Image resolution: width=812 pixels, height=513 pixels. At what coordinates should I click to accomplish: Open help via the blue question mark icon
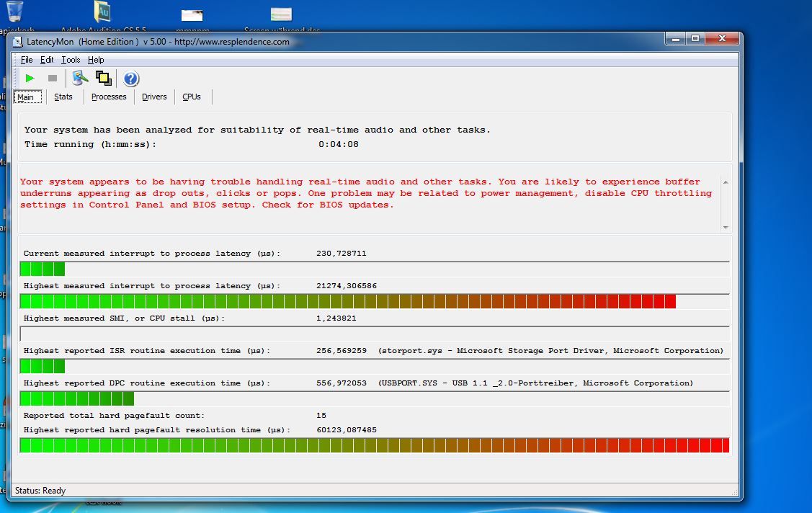131,79
